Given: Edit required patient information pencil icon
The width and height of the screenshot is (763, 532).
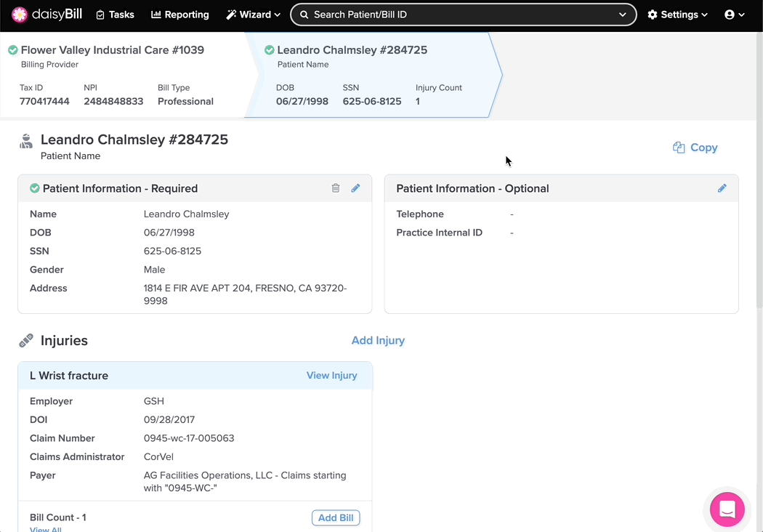Looking at the screenshot, I should (355, 188).
